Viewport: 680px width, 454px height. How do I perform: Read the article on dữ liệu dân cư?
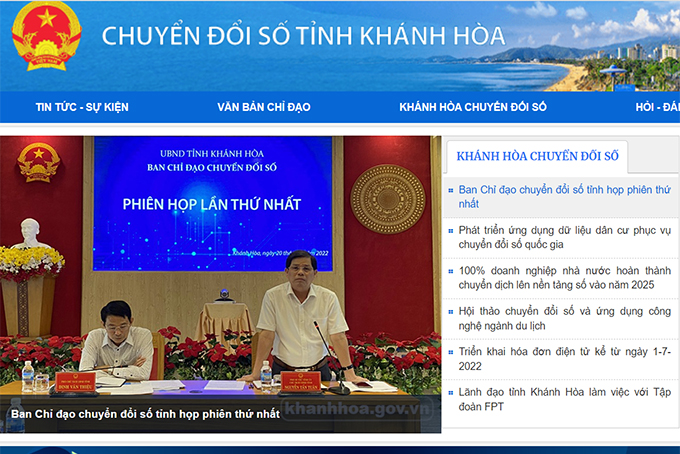point(564,237)
